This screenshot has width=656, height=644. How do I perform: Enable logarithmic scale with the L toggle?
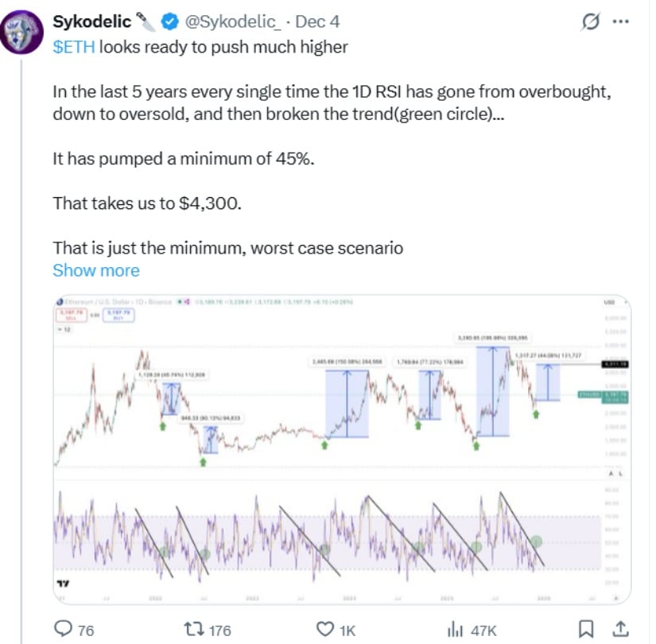click(x=621, y=474)
